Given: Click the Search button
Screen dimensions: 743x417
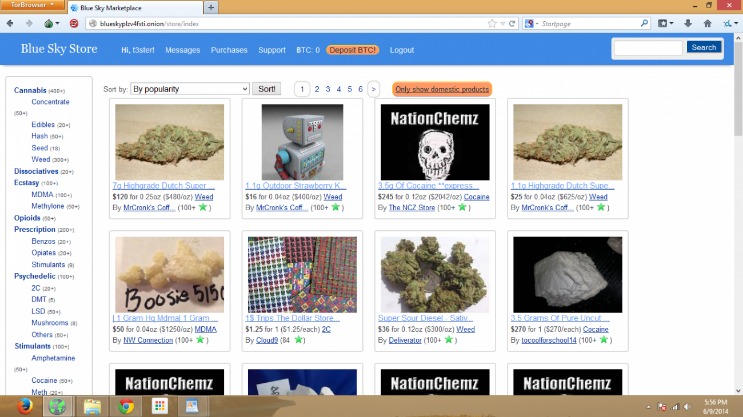Looking at the screenshot, I should click(x=704, y=47).
